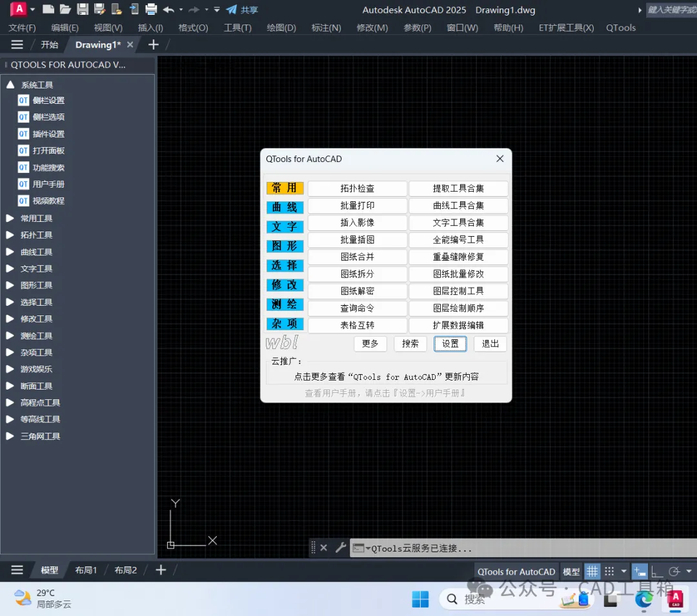This screenshot has width=697, height=616.
Task: Click the 拓扑检查 button
Action: (x=357, y=188)
